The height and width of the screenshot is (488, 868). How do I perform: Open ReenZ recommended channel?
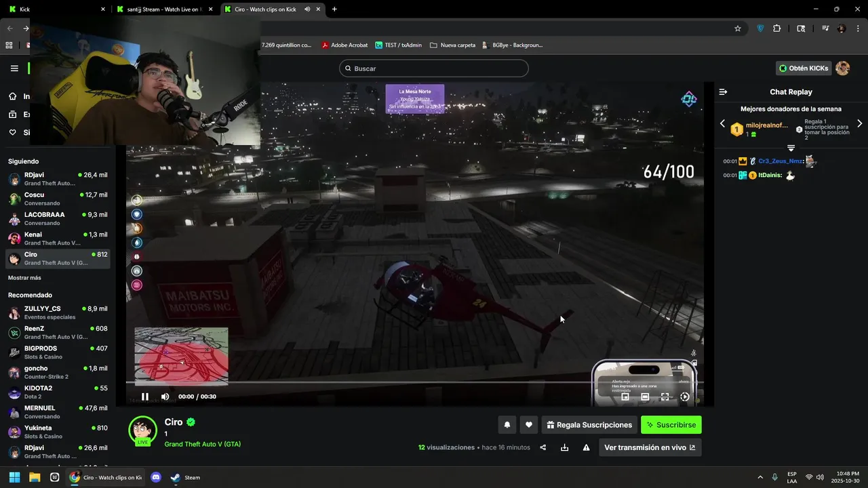pyautogui.click(x=58, y=332)
